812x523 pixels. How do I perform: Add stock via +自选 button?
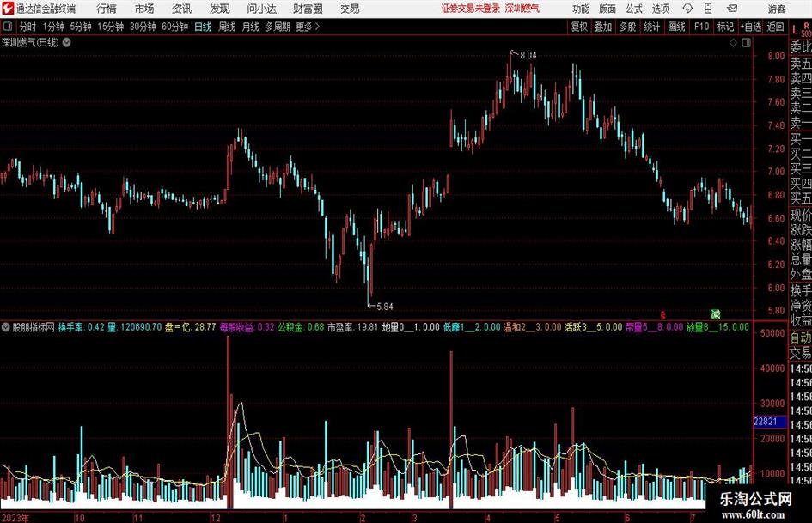tap(750, 27)
